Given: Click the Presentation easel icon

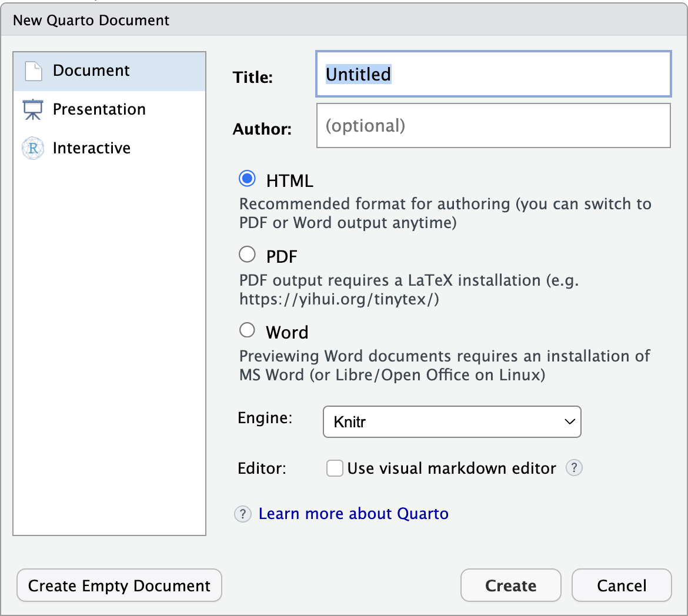Looking at the screenshot, I should click(x=33, y=110).
